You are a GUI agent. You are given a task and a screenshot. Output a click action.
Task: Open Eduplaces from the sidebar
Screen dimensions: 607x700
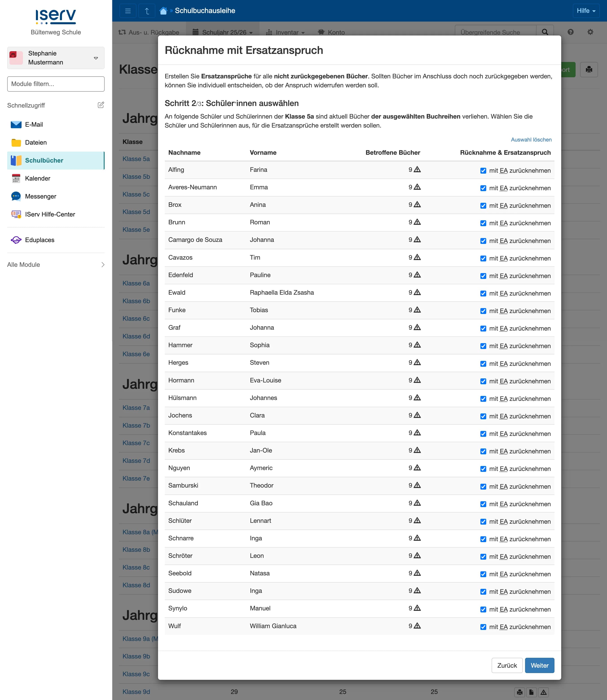(39, 240)
